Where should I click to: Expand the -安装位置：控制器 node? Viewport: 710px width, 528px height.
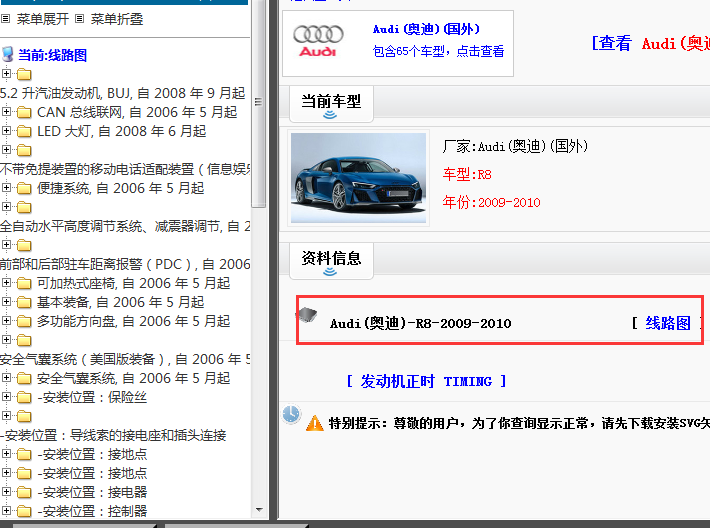[x=6, y=511]
